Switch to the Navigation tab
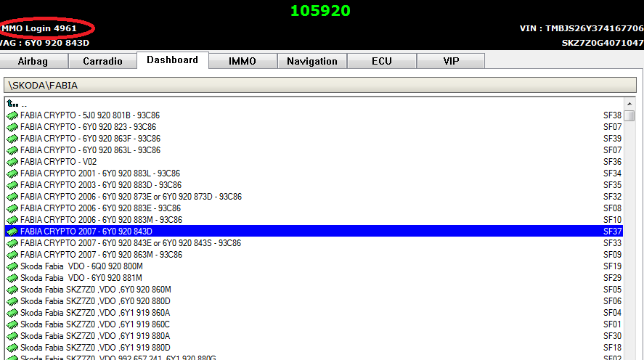This screenshot has height=360, width=644. click(x=311, y=61)
